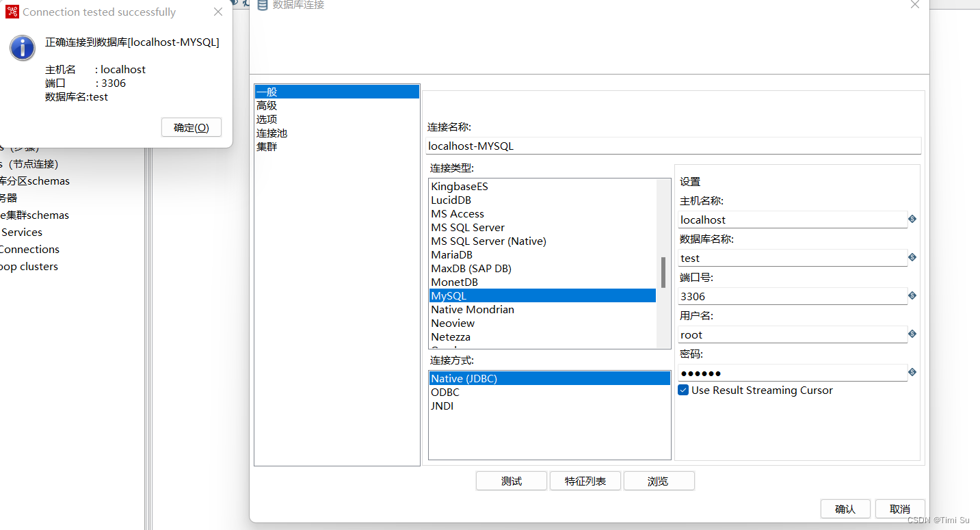This screenshot has height=530, width=980.
Task: Select JNDI as the connection method
Action: coord(442,406)
